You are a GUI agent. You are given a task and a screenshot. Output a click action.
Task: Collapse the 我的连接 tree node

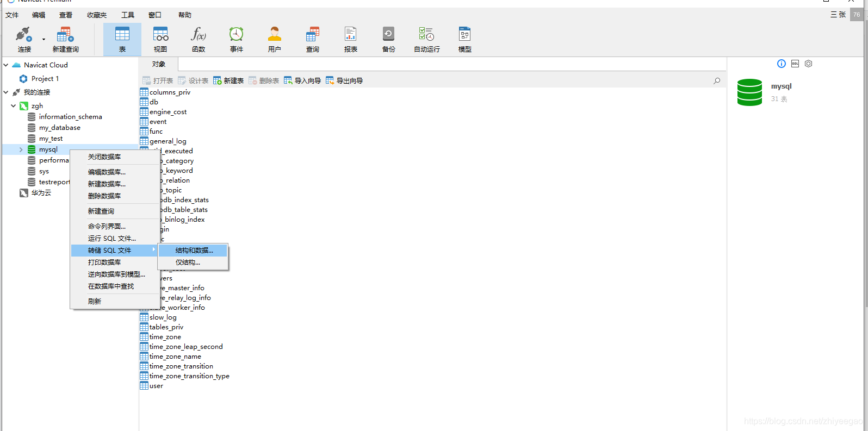tap(6, 92)
